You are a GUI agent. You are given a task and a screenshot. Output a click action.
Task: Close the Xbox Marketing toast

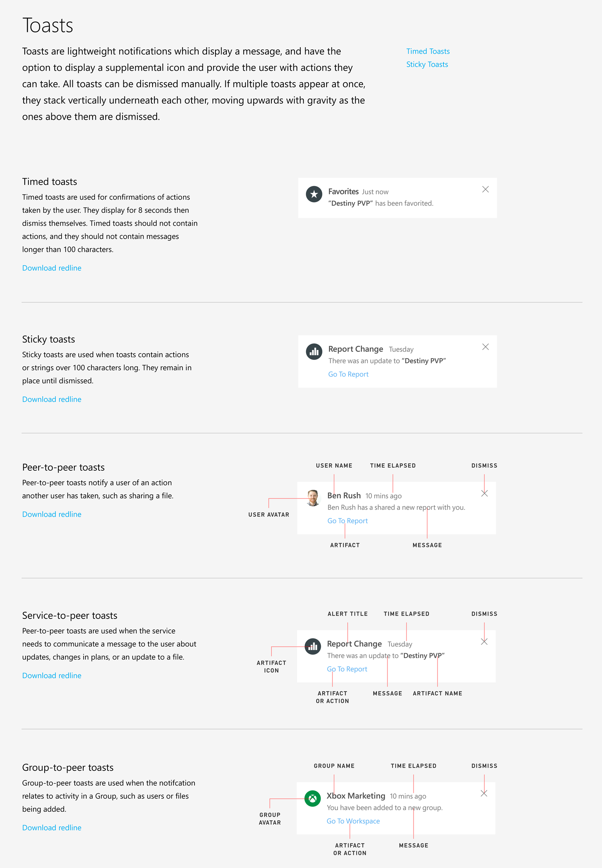[x=484, y=794]
